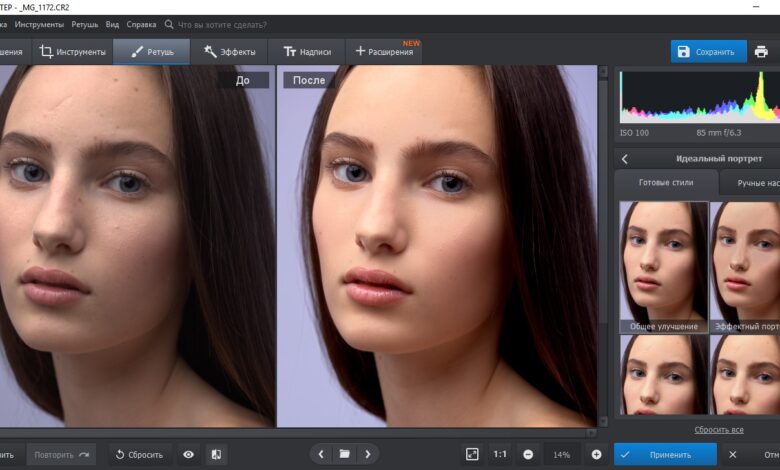Viewport: 780px width, 470px height.
Task: Open the Расширения tab
Action: click(x=384, y=51)
